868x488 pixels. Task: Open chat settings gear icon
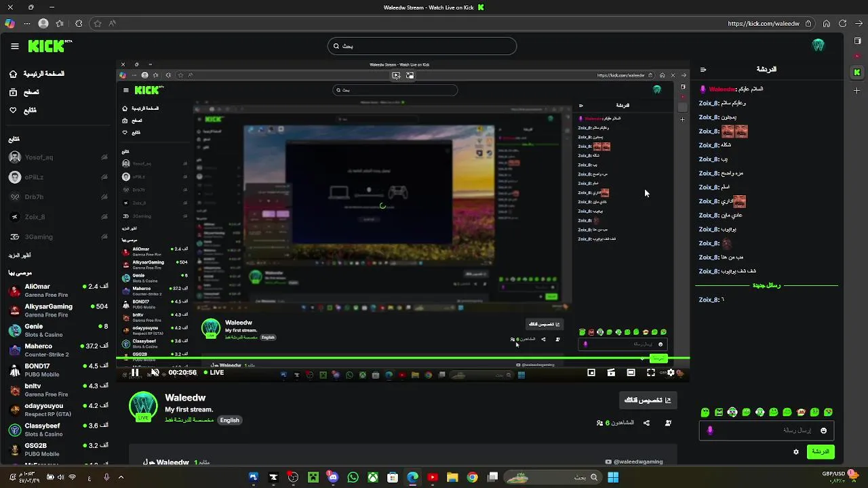[796, 452]
